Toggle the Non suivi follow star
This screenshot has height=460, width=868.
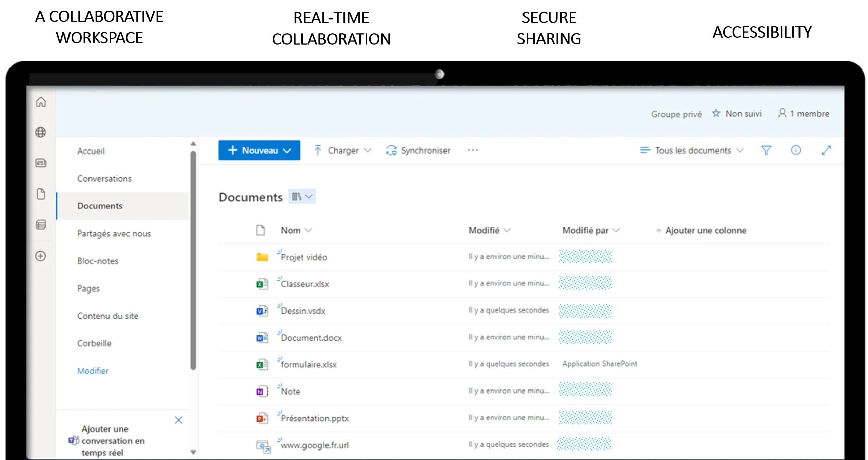pyautogui.click(x=737, y=114)
